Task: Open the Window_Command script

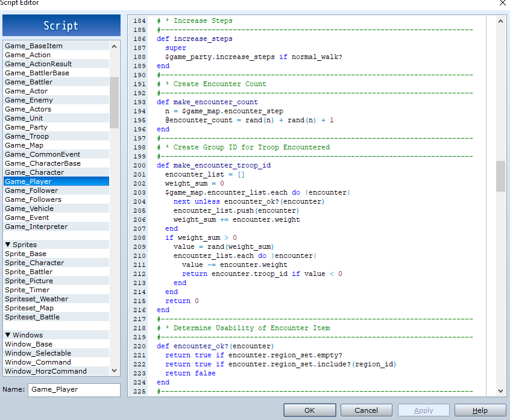Action: click(57, 362)
